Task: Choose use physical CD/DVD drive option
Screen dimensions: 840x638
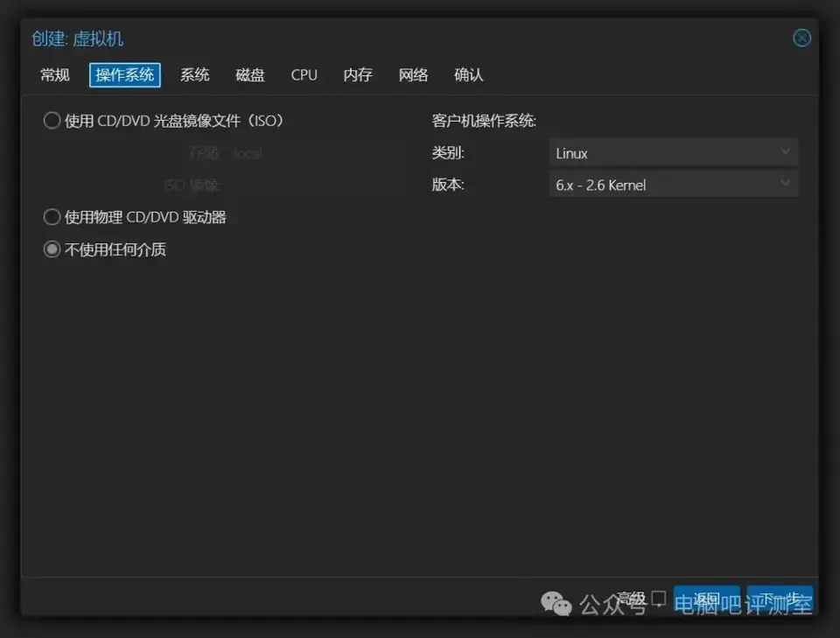Action: [x=52, y=217]
